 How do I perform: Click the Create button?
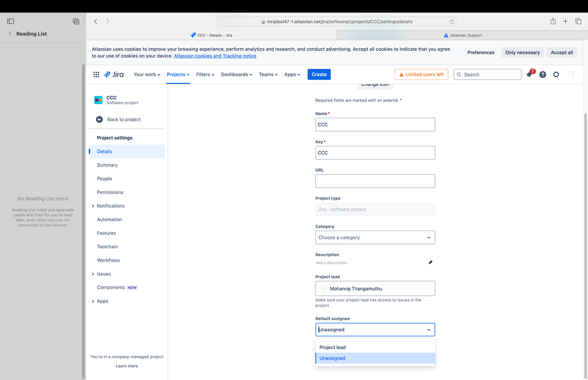click(x=319, y=75)
